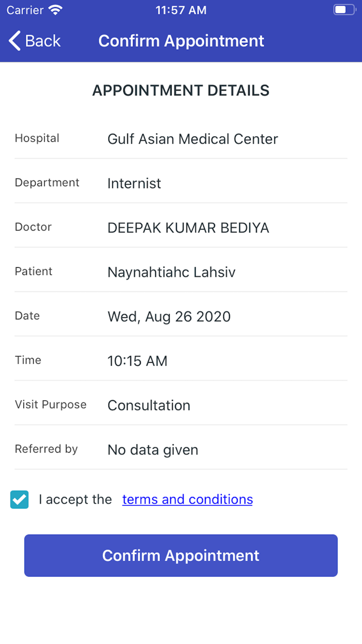Tap the Referred by No data given field
This screenshot has height=644, width=362.
[153, 450]
